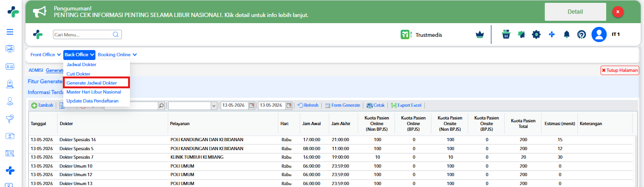
Task: Open the puzzle piece plugin icon
Action: tap(521, 34)
